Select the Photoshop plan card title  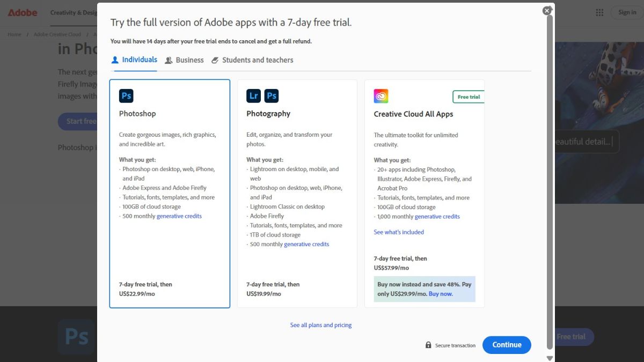click(137, 114)
